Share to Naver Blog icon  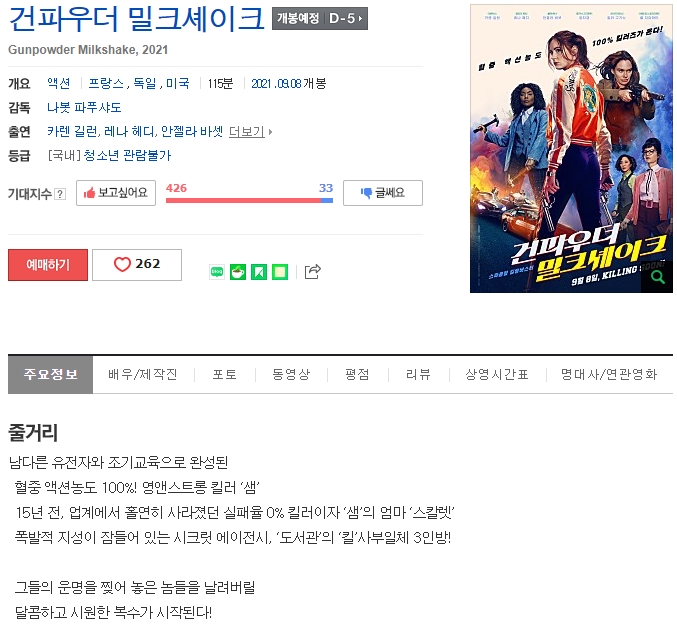coord(217,272)
